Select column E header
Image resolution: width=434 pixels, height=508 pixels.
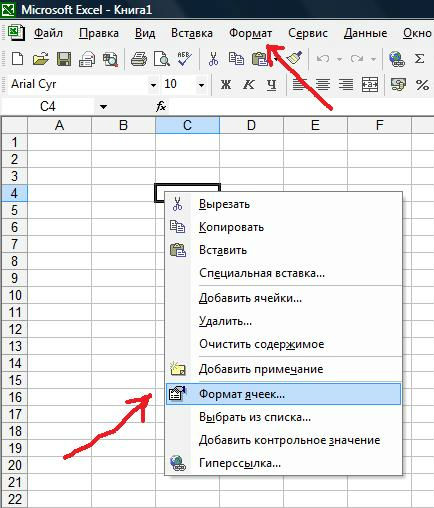(315, 125)
